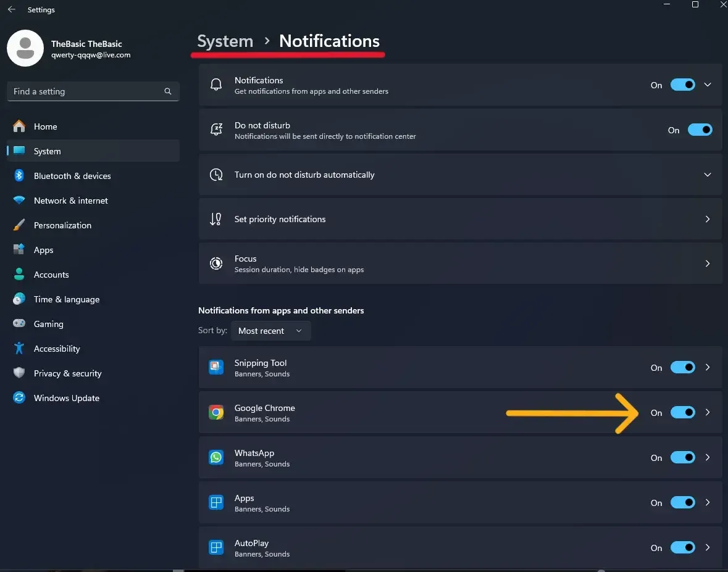The height and width of the screenshot is (572, 728).
Task: Open Privacy & security settings
Action: pyautogui.click(x=67, y=373)
